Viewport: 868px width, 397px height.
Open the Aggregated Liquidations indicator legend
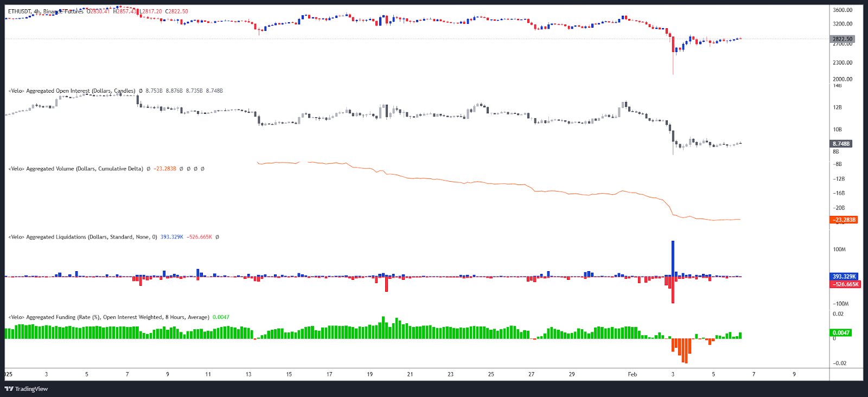(82, 237)
